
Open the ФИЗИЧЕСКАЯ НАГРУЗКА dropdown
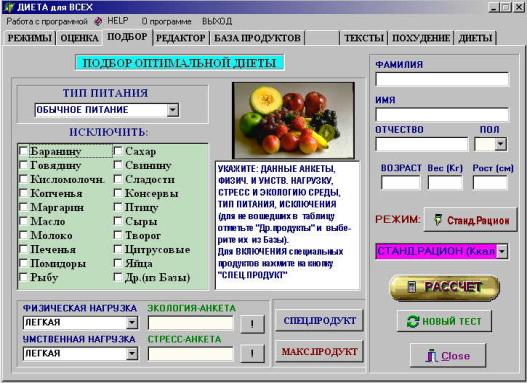pyautogui.click(x=132, y=323)
